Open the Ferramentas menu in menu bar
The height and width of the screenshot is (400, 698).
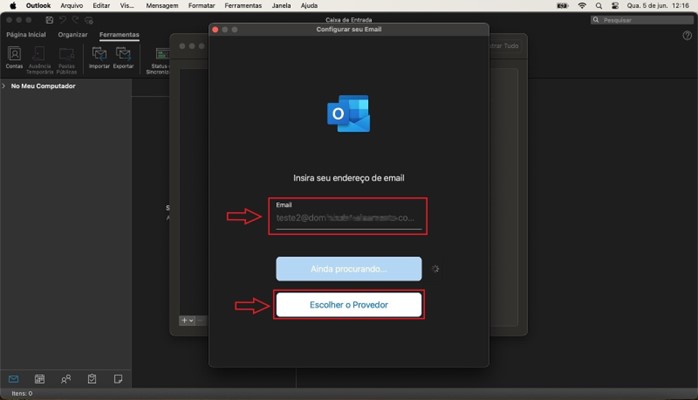(x=243, y=6)
